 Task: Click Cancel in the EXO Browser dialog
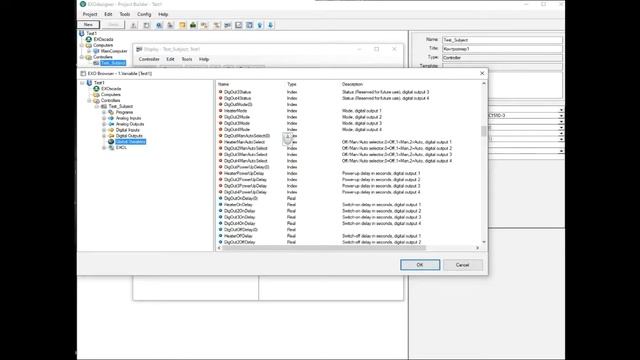[462, 265]
